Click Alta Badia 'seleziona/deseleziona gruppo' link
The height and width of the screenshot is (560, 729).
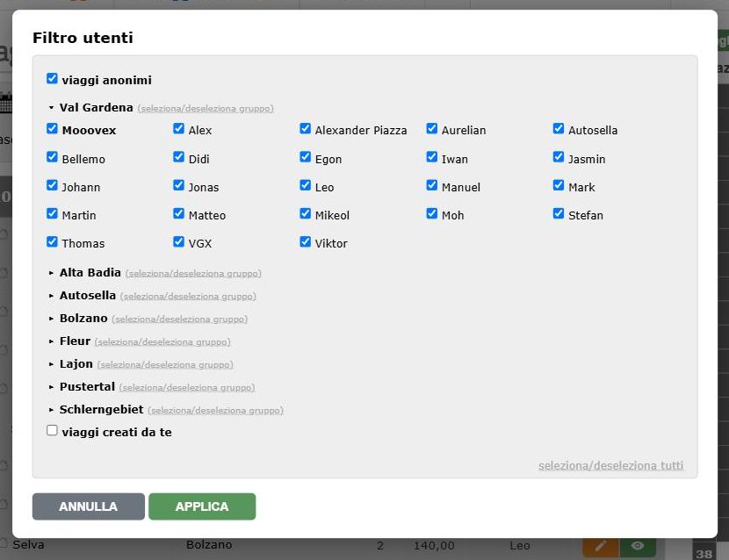(x=193, y=273)
